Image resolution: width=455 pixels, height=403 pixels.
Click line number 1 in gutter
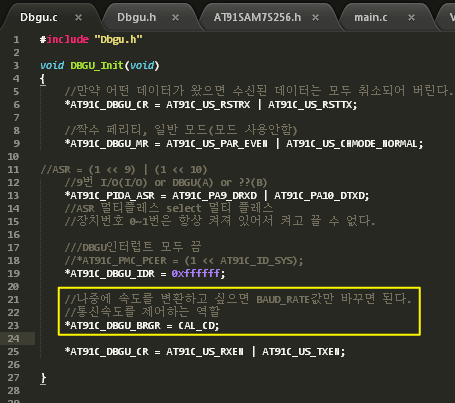tap(16, 40)
